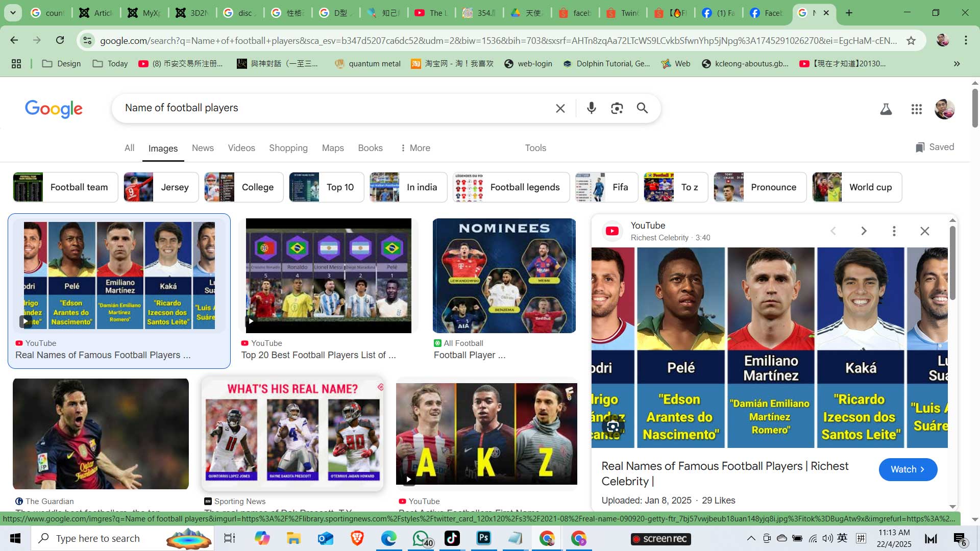Go back to the previous page
The height and width of the screenshot is (551, 980).
point(14,40)
